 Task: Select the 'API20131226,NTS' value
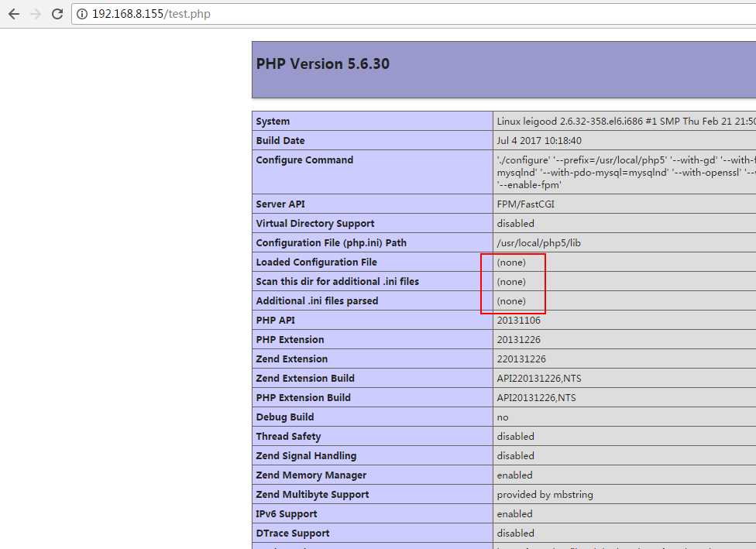click(536, 398)
